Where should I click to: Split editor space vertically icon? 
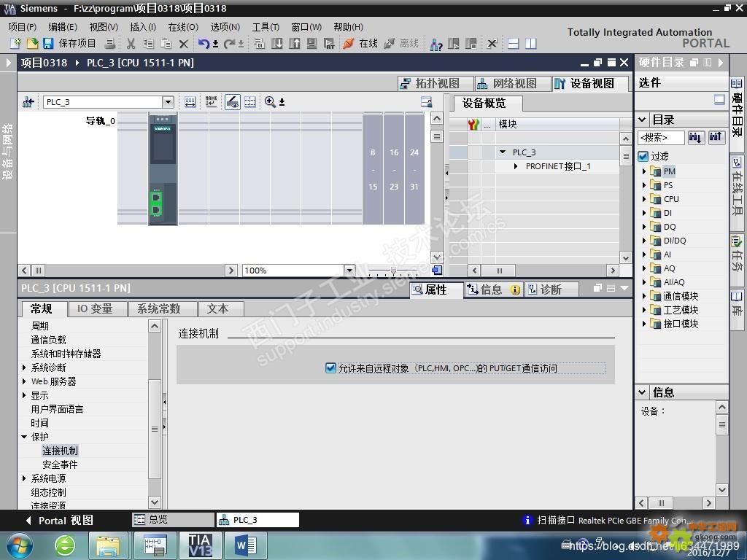point(531,44)
